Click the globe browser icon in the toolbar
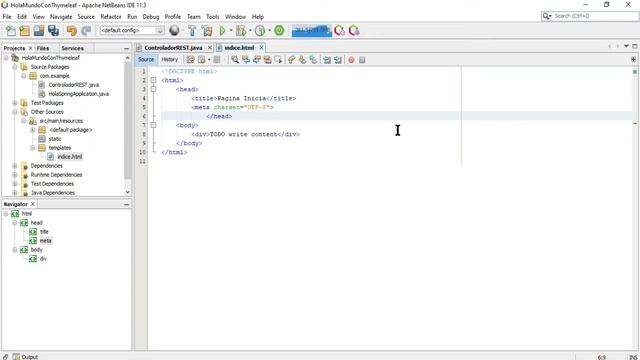Viewport: 640px width, 360px height. point(174,31)
